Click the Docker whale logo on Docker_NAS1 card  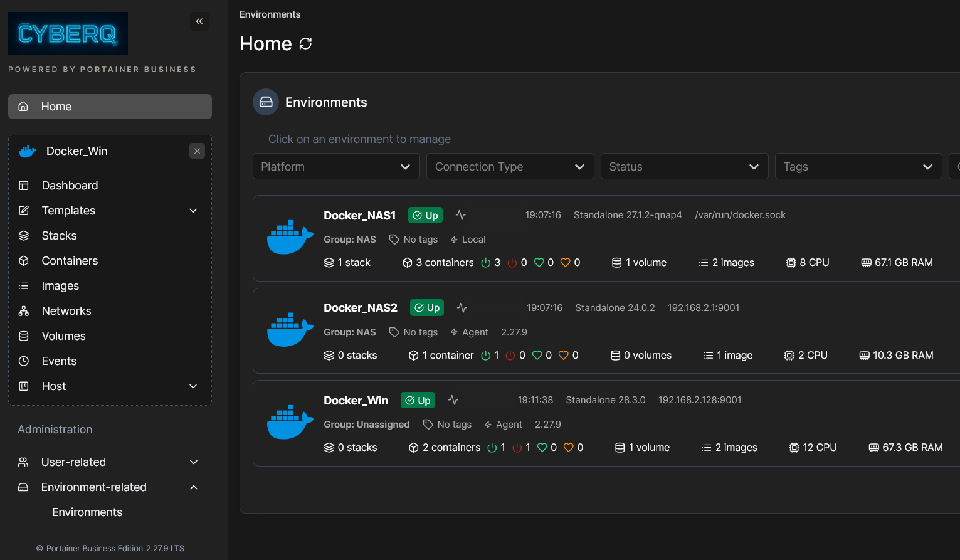[x=290, y=237]
